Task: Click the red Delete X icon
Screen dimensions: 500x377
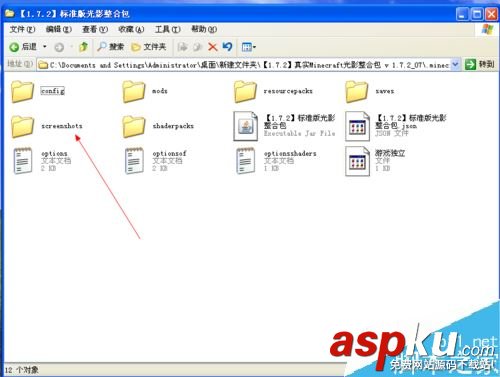Action: (x=212, y=47)
